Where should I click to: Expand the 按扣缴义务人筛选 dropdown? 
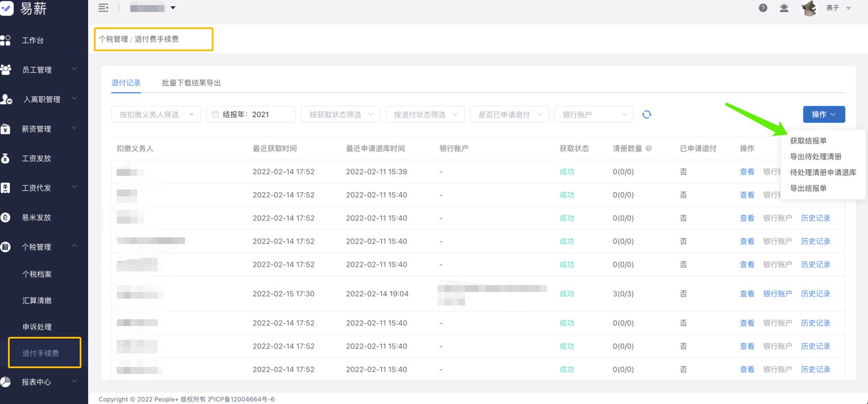click(x=156, y=114)
